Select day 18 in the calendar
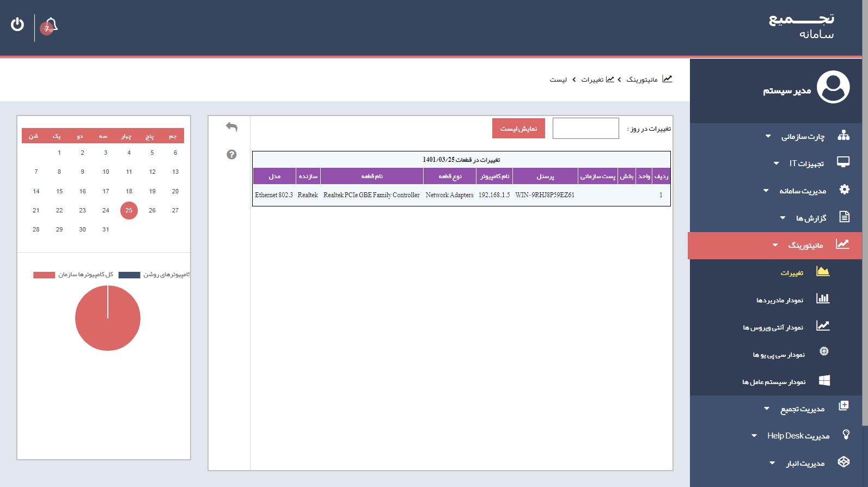 coord(129,191)
